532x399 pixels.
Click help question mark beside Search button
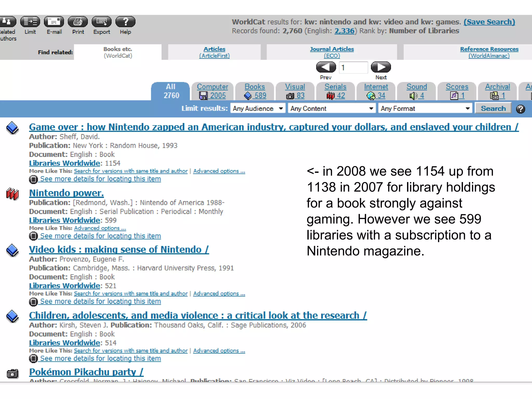point(521,109)
